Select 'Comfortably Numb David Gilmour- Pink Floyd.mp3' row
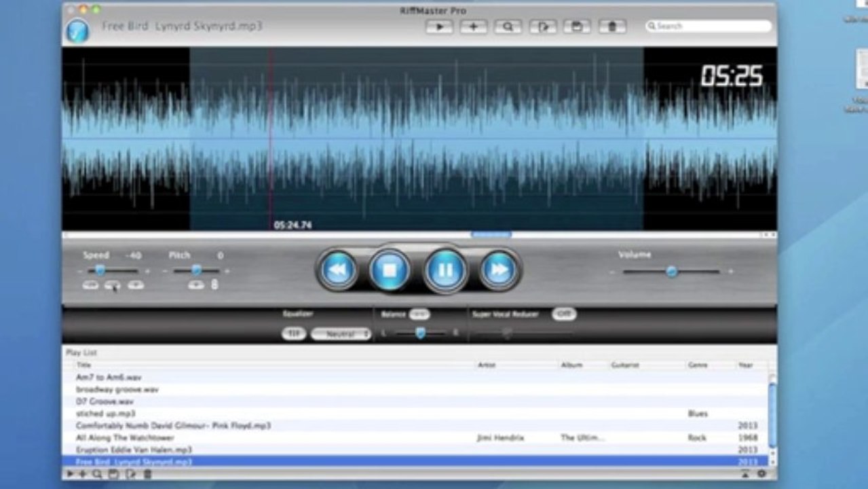This screenshot has height=489, width=868. click(415, 425)
